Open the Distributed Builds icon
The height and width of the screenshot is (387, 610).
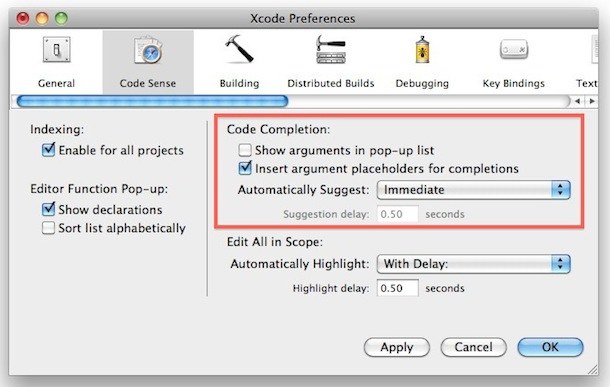pos(331,50)
